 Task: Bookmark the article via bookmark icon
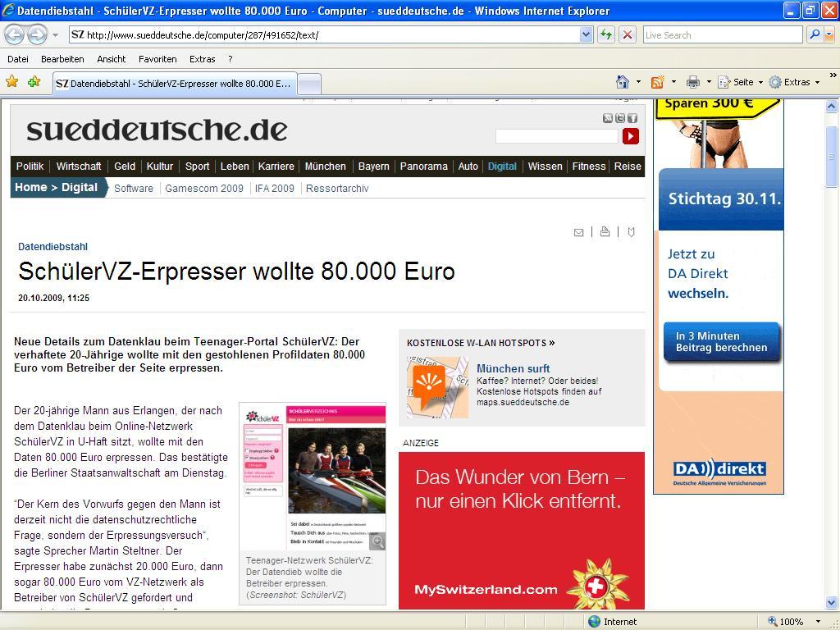pyautogui.click(x=631, y=232)
